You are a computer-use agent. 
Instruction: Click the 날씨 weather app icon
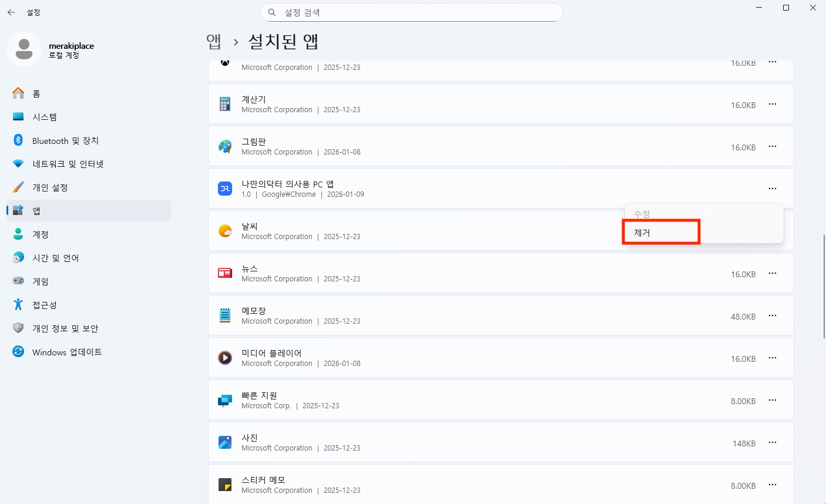tap(225, 231)
